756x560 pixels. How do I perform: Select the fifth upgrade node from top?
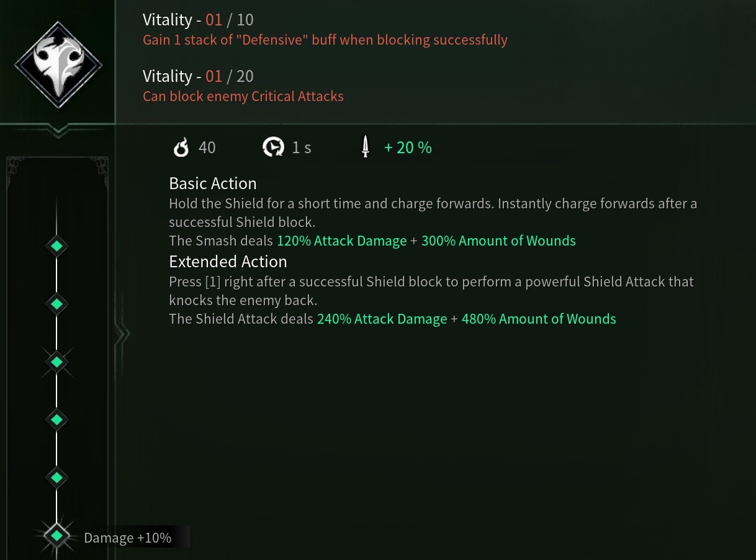tap(56, 478)
